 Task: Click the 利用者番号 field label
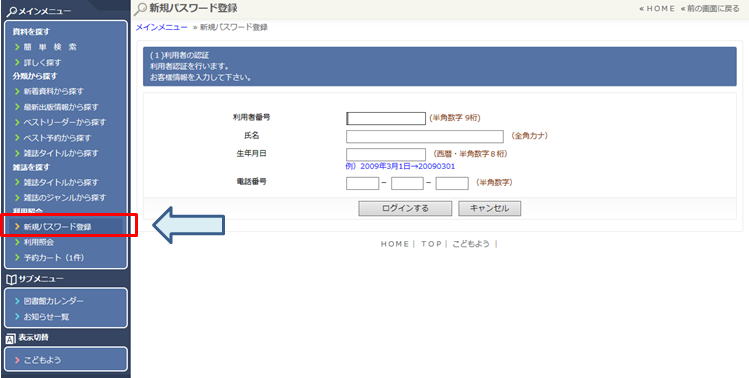tap(252, 117)
